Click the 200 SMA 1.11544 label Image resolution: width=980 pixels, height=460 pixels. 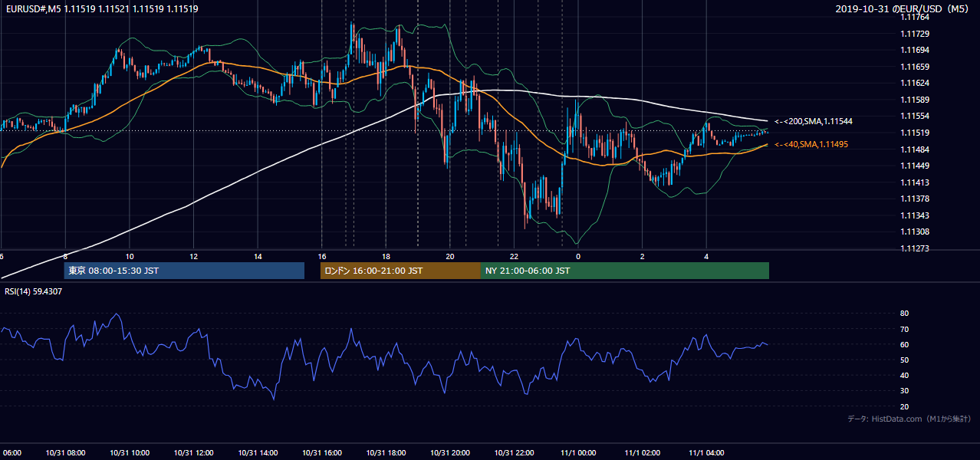[x=814, y=121]
